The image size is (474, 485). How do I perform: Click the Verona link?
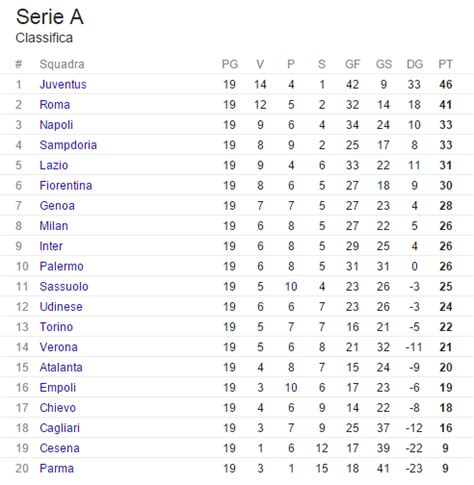(x=59, y=347)
